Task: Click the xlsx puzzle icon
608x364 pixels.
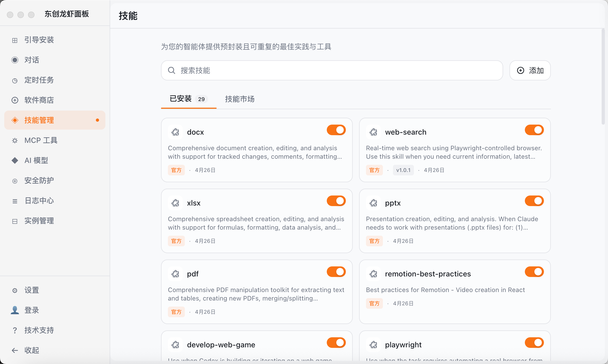Action: 175,203
